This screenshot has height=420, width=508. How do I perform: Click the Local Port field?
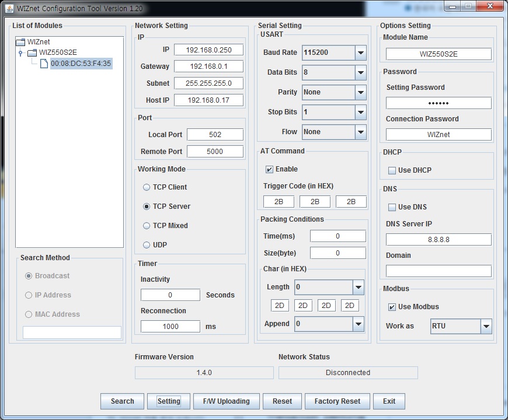pos(215,135)
